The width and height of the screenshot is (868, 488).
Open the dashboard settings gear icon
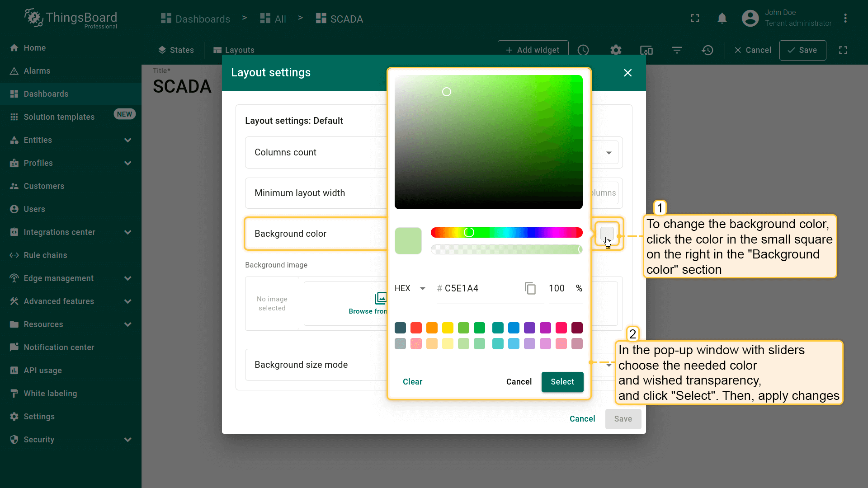[x=616, y=50]
